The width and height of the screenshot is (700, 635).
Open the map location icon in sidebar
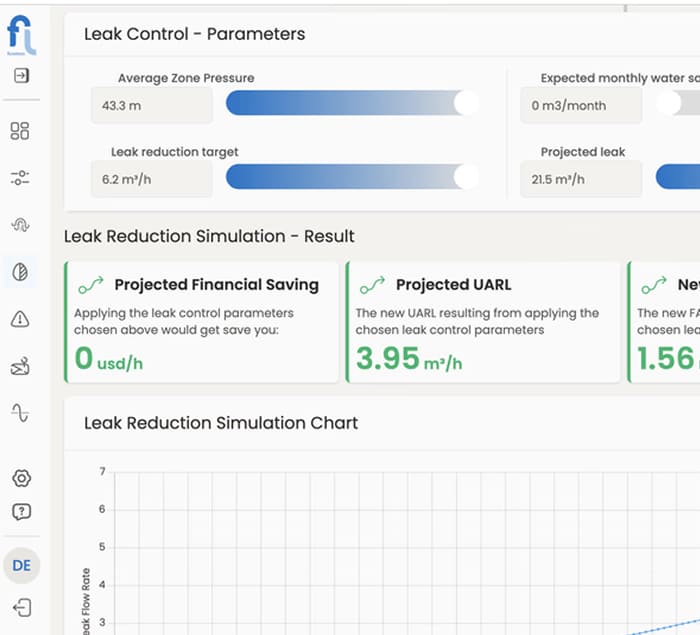[x=20, y=366]
